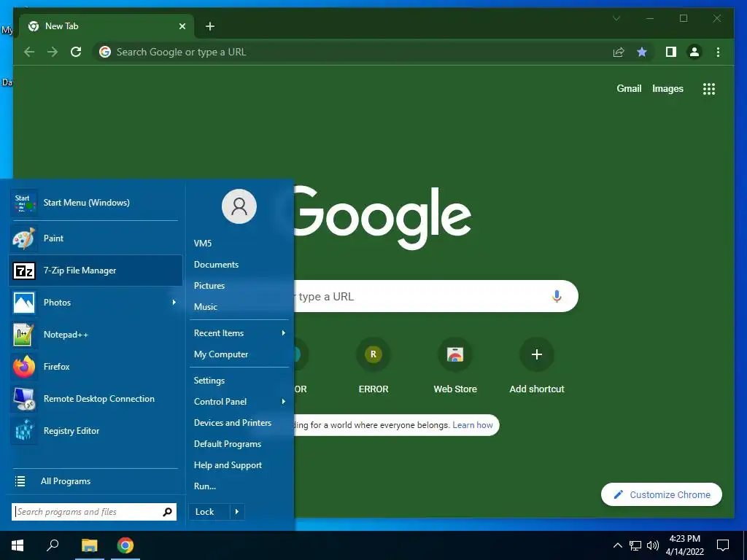
Task: Bookmark this tab with star icon
Action: [642, 52]
